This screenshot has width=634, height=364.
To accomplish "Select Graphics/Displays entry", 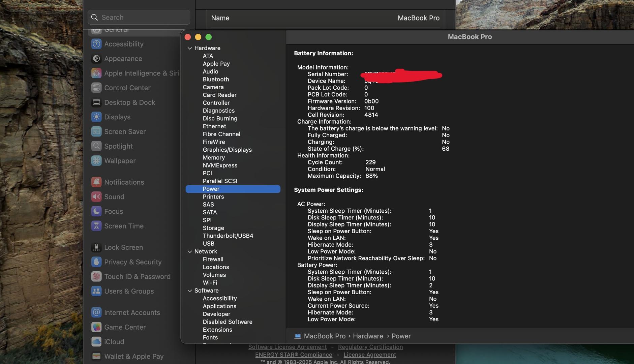I will coord(227,150).
